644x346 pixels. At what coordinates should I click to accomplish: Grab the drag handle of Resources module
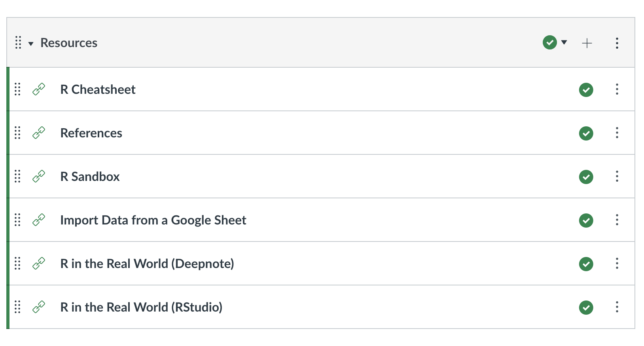pyautogui.click(x=18, y=42)
